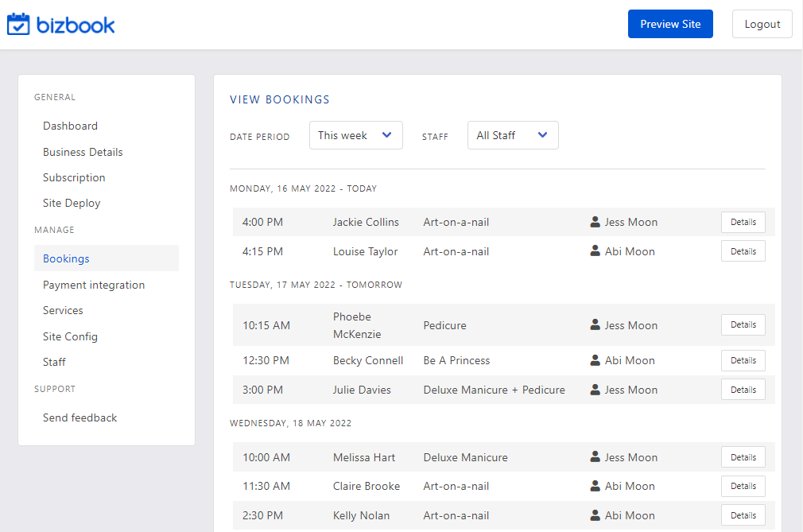Open details for Kelly Nolan booking
Image resolution: width=803 pixels, height=532 pixels.
(743, 515)
